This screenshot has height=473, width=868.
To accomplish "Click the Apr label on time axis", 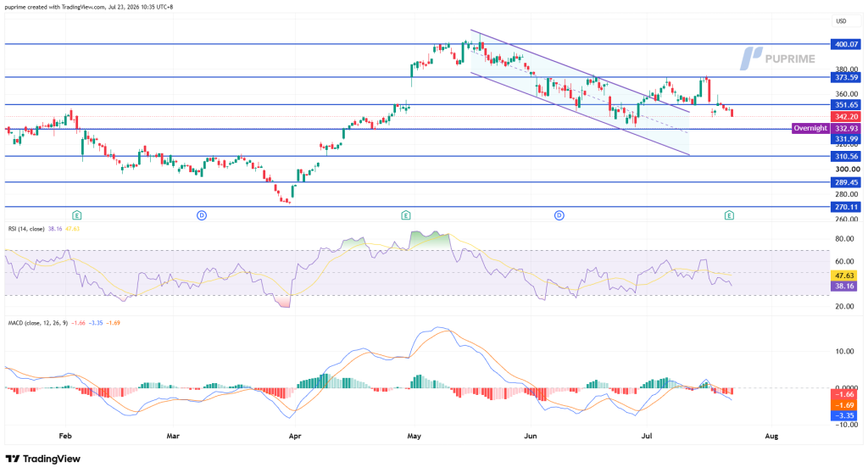I will tap(295, 436).
